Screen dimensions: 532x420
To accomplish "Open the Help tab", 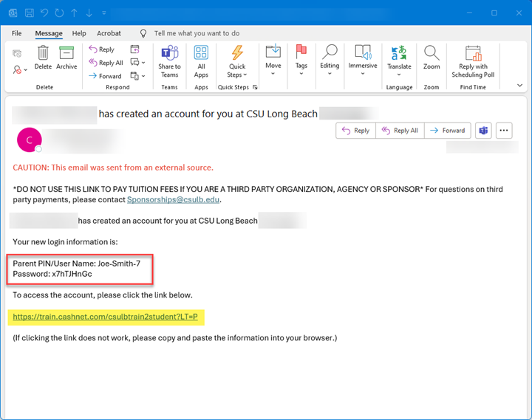I will click(79, 33).
